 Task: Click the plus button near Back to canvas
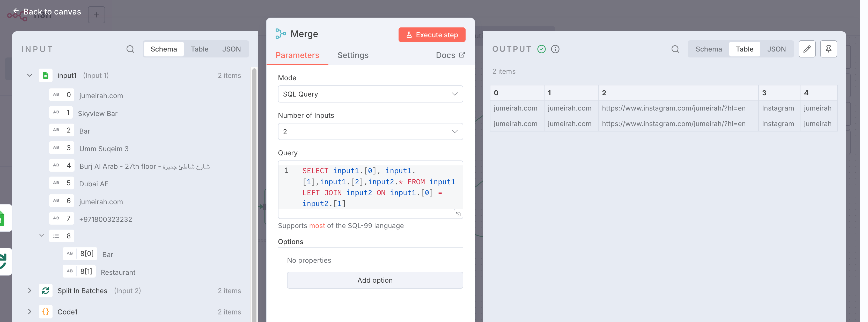click(x=96, y=15)
